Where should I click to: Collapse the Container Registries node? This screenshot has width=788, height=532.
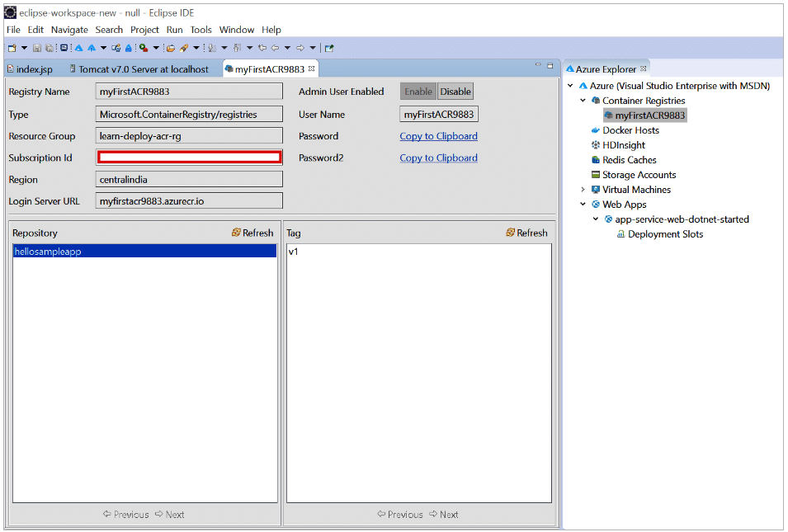pos(583,101)
